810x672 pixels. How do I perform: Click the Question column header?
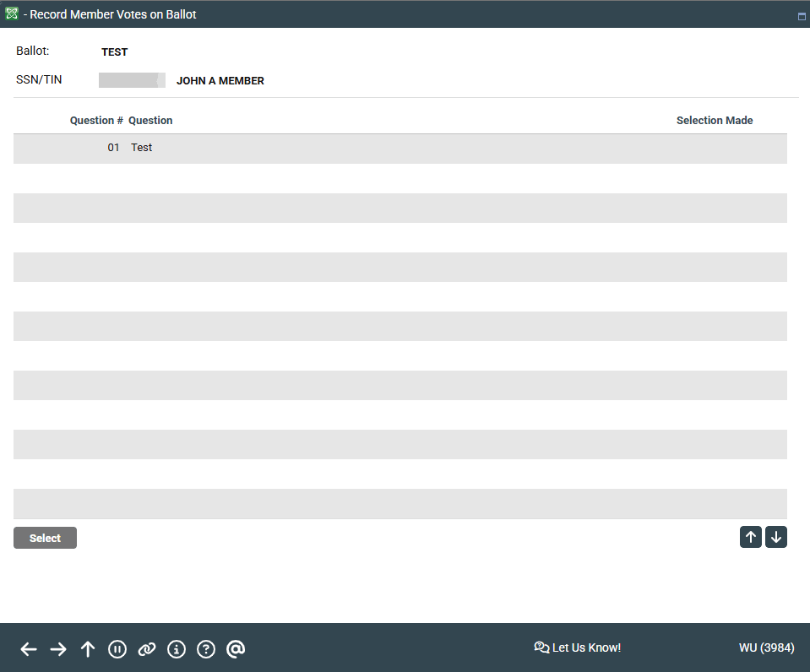[150, 121]
